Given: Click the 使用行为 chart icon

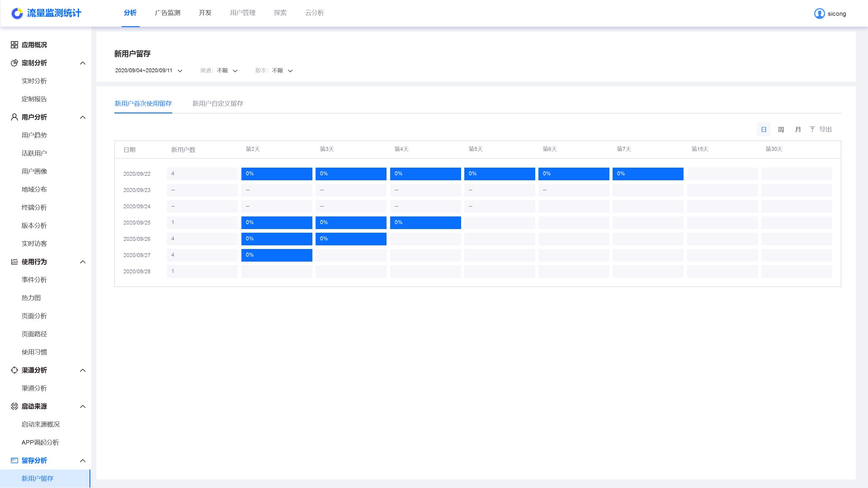Looking at the screenshot, I should tap(14, 262).
